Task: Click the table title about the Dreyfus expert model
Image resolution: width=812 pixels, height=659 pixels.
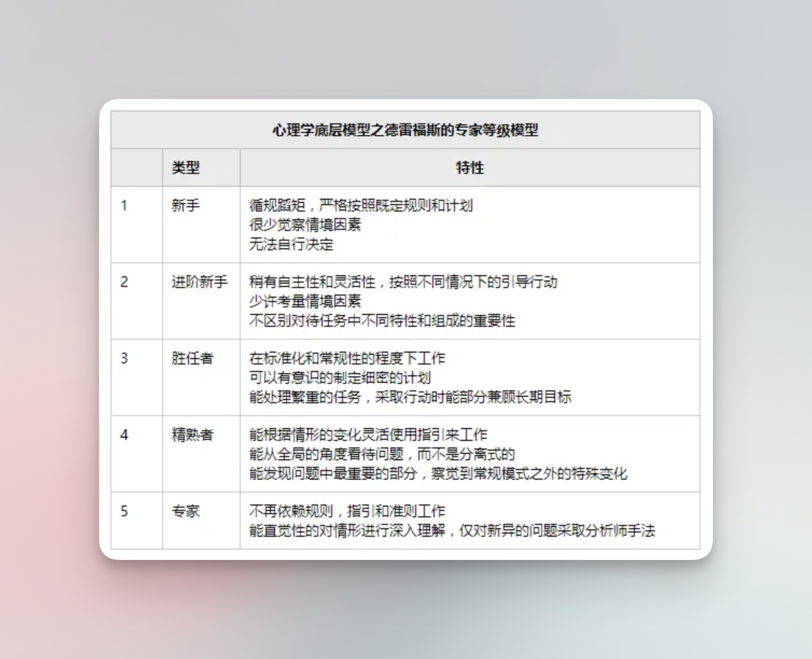Action: [405, 130]
